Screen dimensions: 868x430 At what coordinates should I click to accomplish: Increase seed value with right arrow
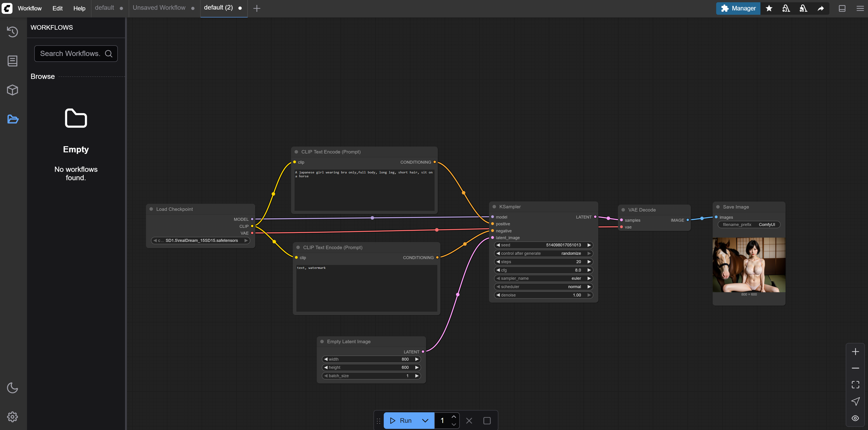(x=589, y=245)
